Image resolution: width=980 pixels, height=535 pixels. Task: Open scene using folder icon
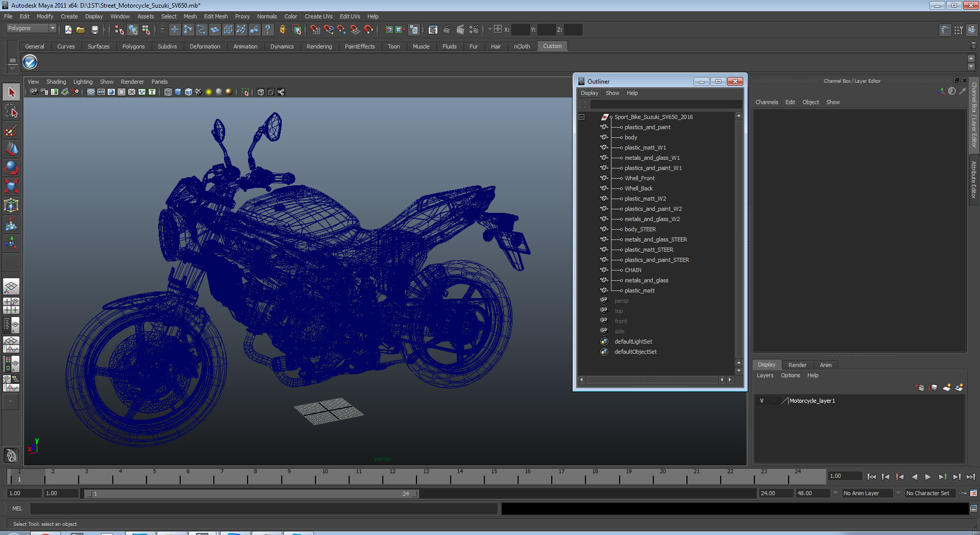81,30
